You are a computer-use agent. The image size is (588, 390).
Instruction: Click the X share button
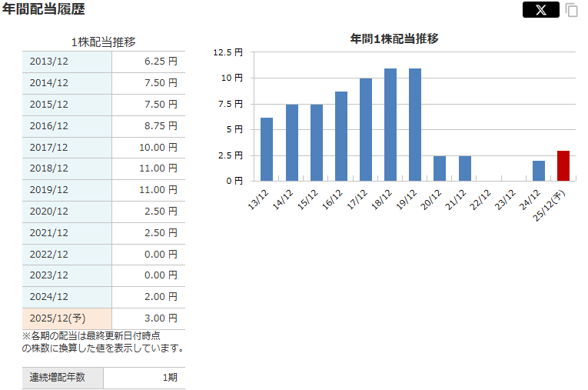pos(540,10)
